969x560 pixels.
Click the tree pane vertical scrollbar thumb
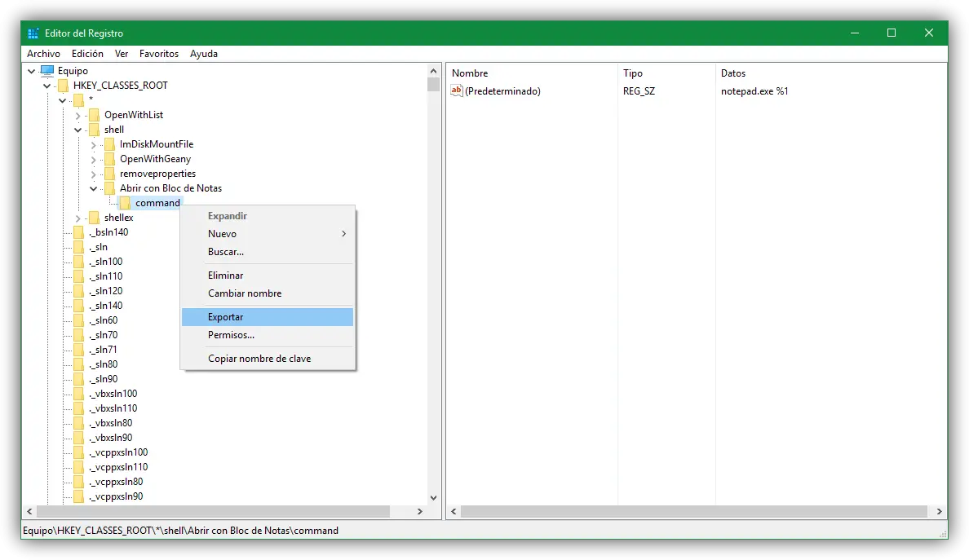433,85
